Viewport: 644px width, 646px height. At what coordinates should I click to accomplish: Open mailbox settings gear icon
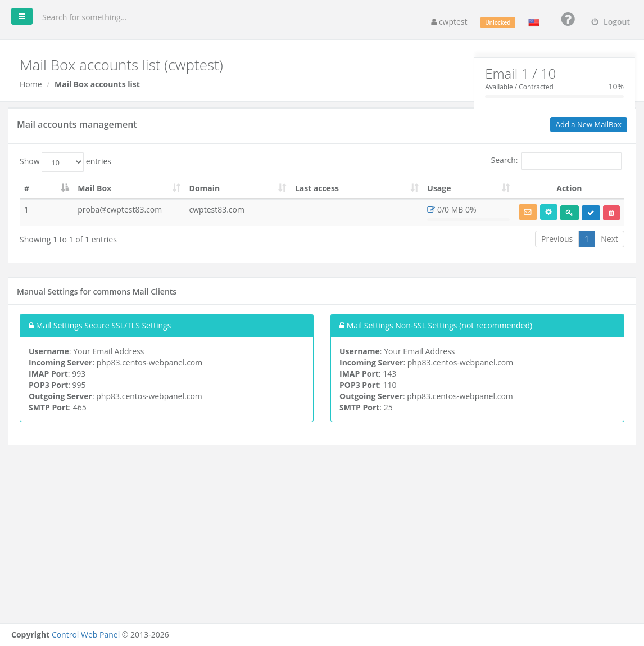548,212
